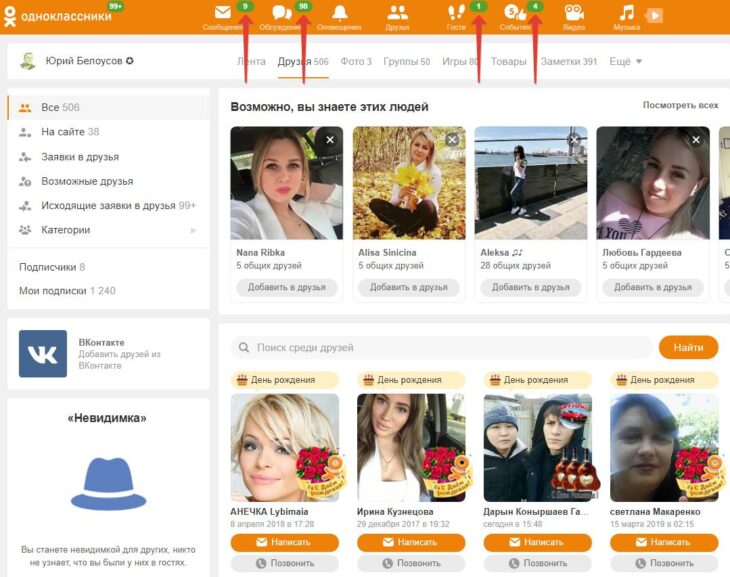Image resolution: width=730 pixels, height=577 pixels.
Task: Click Позвонить for Ирина Кузнецова
Action: pos(411,563)
